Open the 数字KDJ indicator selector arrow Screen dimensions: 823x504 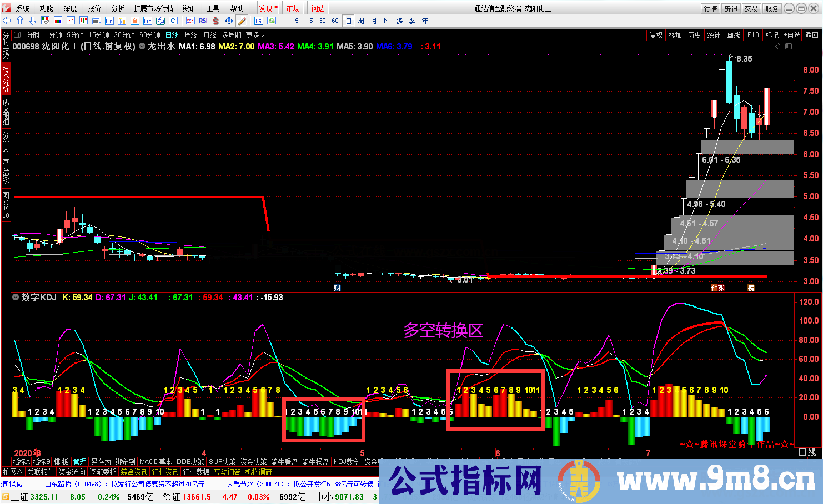(x=16, y=297)
